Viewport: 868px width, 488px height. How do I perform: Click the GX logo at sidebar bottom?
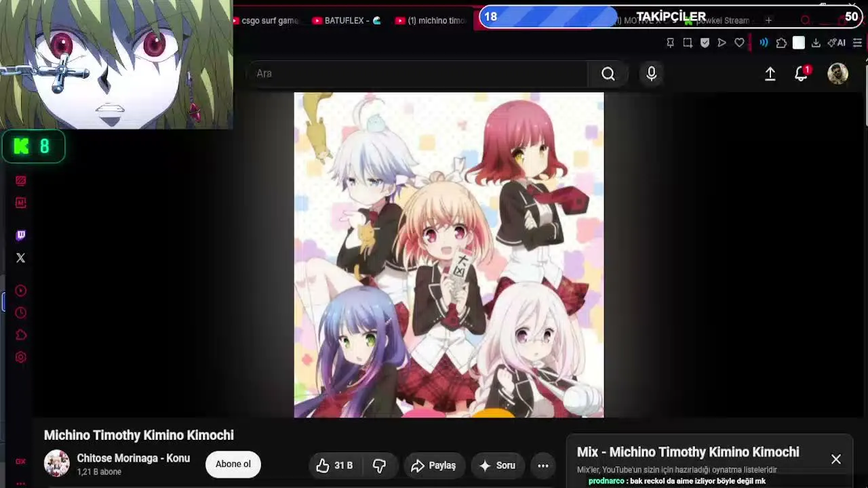coord(20,462)
